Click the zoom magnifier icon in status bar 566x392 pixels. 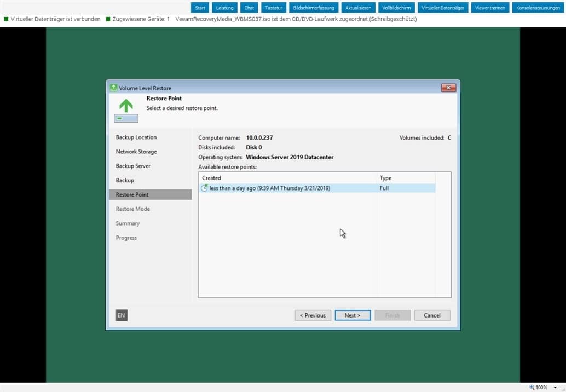tap(532, 387)
